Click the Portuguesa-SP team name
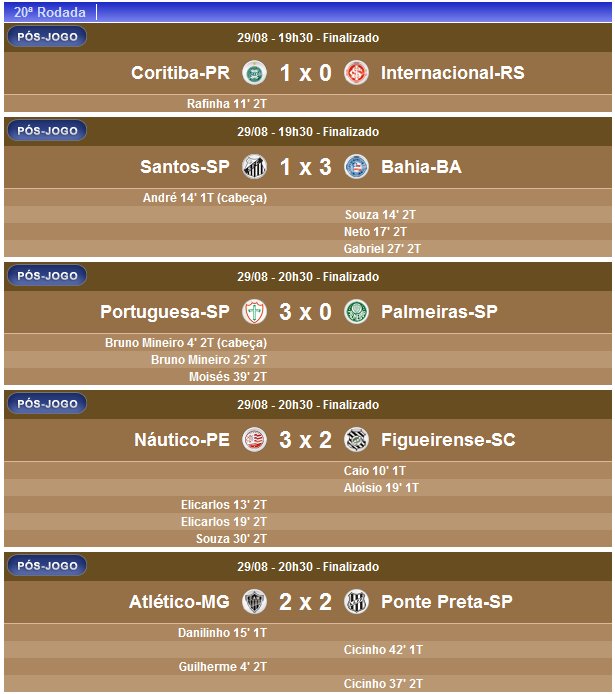Image resolution: width=615 pixels, height=694 pixels. (165, 312)
